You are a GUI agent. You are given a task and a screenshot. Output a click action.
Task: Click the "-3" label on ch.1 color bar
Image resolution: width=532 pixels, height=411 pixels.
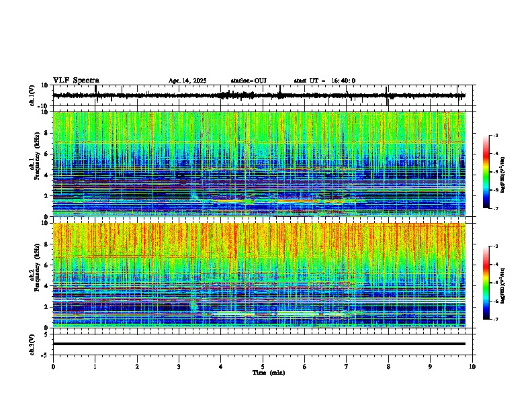tap(496, 135)
